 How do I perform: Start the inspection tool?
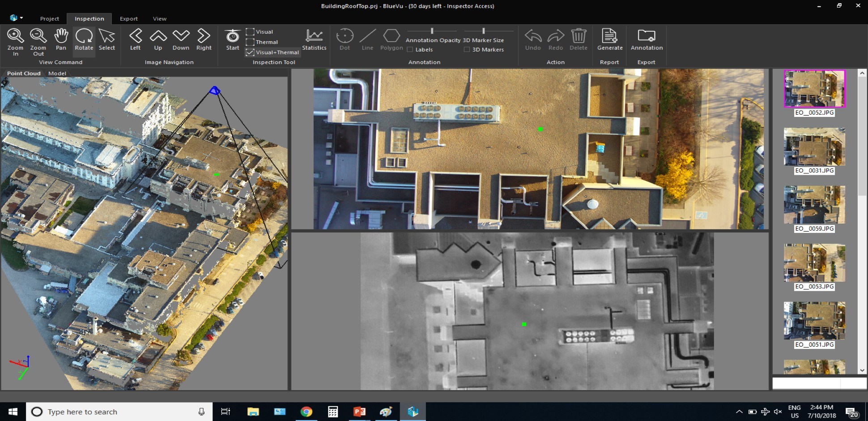coord(232,40)
